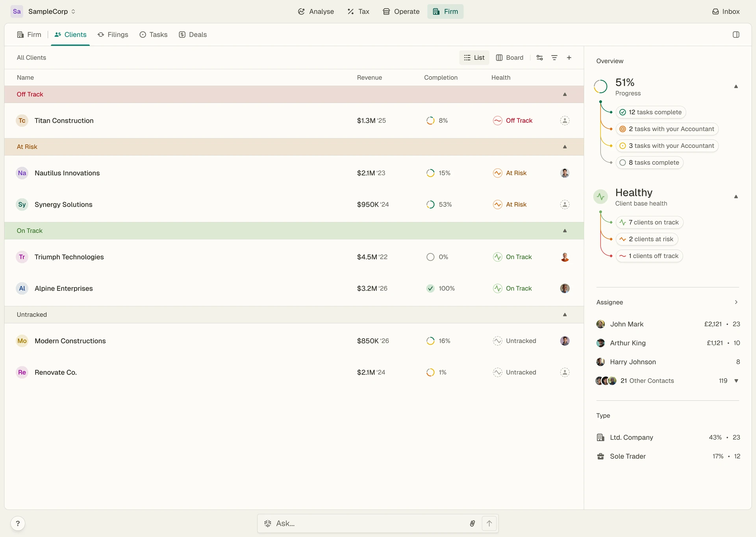Open assignee photo for Alpine Enterprises
Viewport: 756px width, 537px height.
coord(565,288)
